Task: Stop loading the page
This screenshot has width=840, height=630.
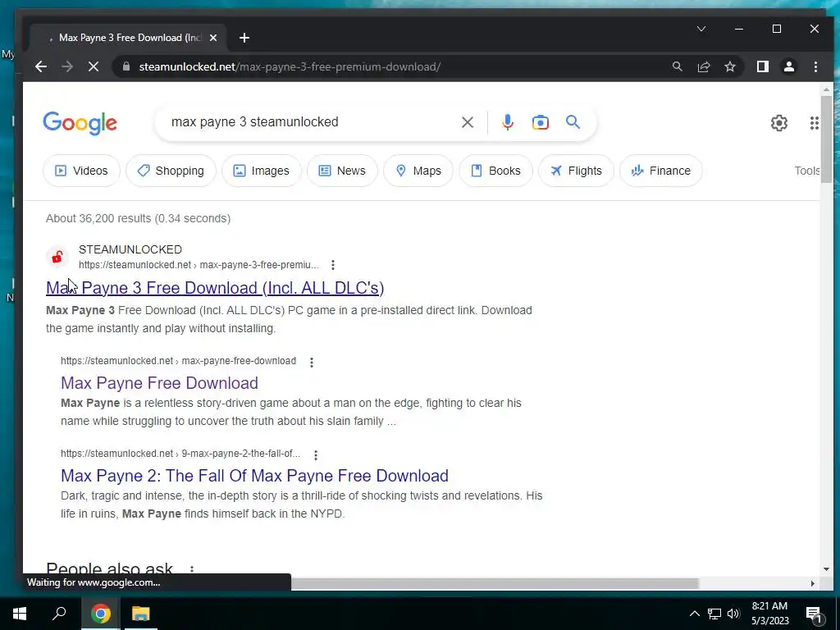Action: [94, 66]
